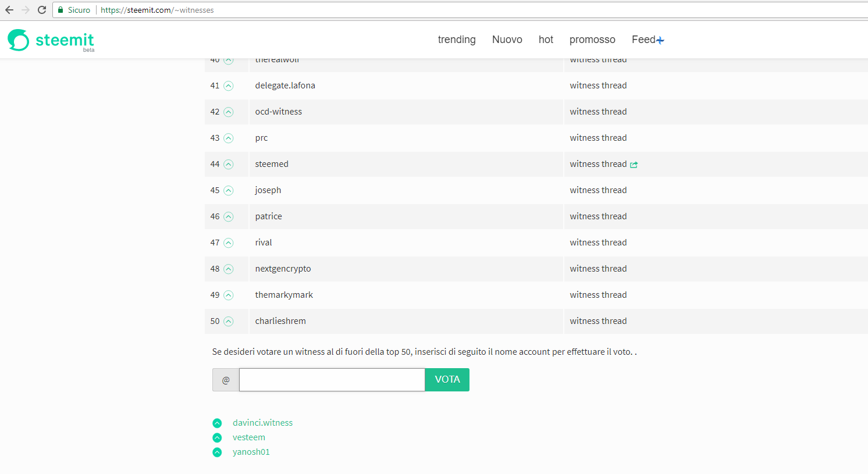
Task: Open the trending tab
Action: pyautogui.click(x=457, y=40)
